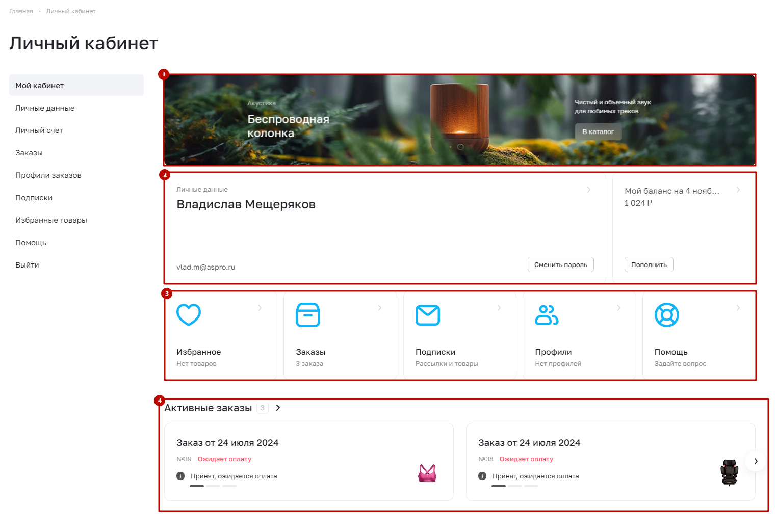The height and width of the screenshot is (532, 777).
Task: Follow the Главная breadcrumb link
Action: coord(21,11)
